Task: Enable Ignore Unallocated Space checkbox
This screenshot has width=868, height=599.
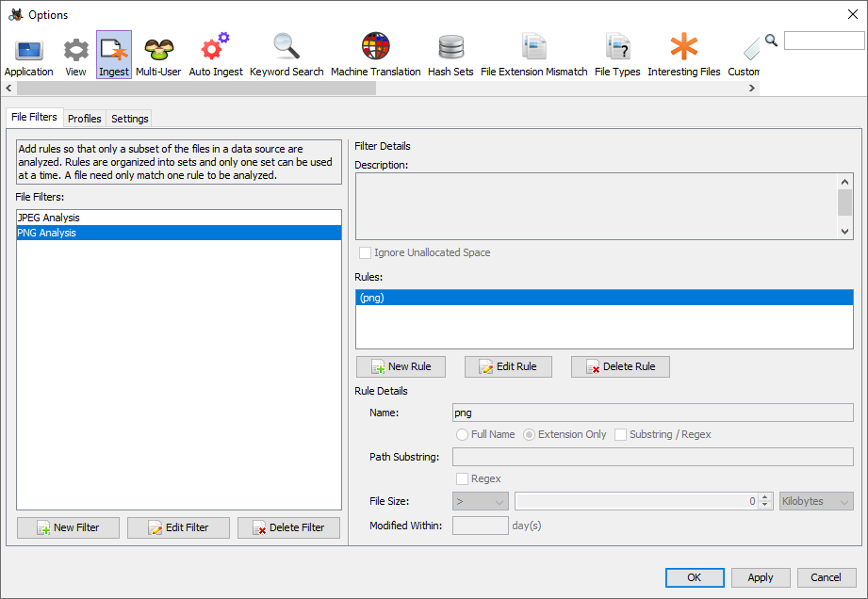Action: tap(366, 252)
